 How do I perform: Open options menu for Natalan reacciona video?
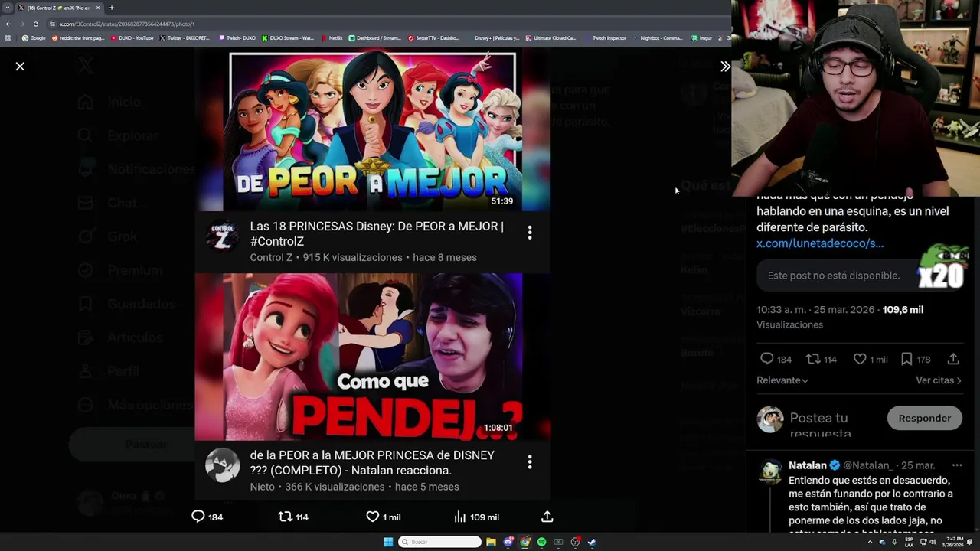click(529, 461)
